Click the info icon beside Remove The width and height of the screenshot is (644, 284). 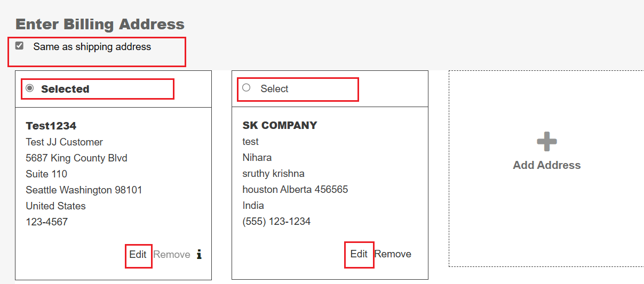click(x=199, y=255)
